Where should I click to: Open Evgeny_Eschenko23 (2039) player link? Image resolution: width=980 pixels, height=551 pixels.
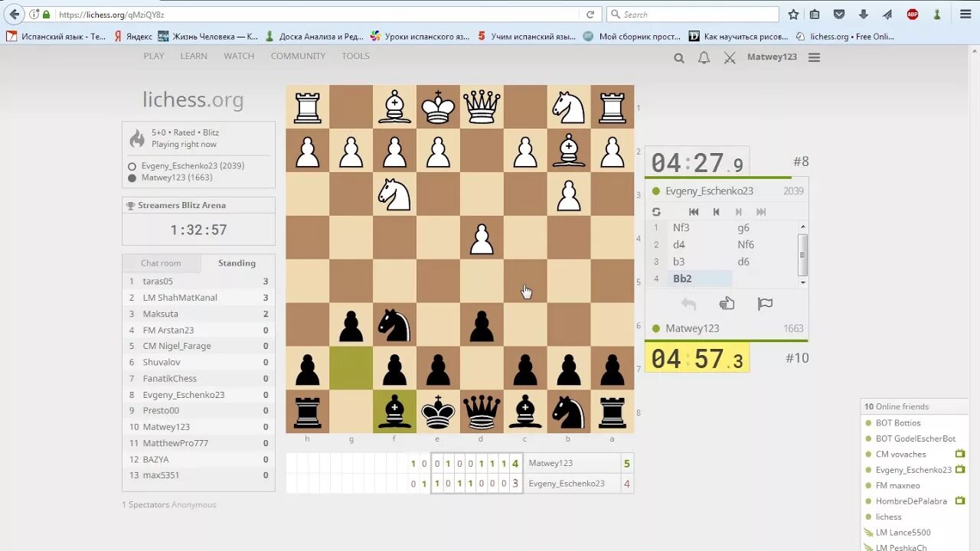193,166
